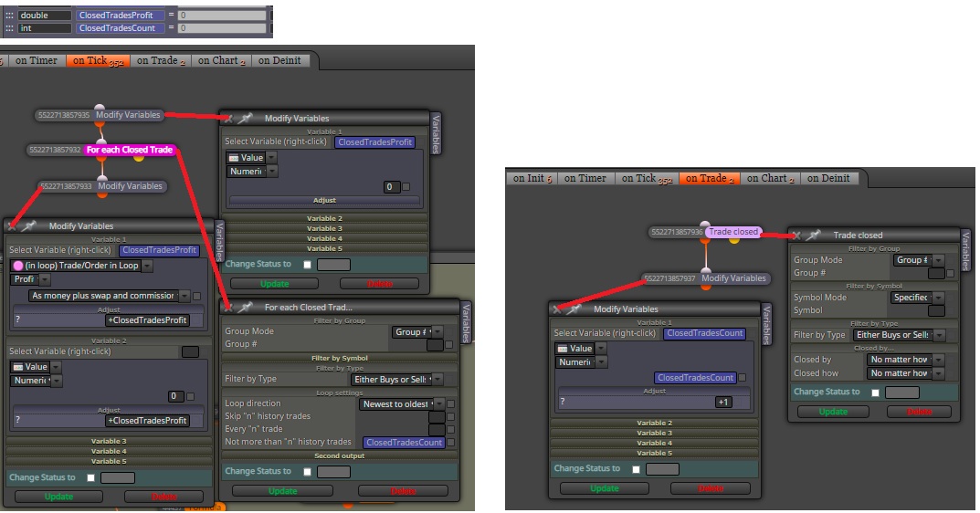Image resolution: width=980 pixels, height=513 pixels.
Task: Open Variables side tab of For each Closed Trad... panel
Action: point(466,322)
